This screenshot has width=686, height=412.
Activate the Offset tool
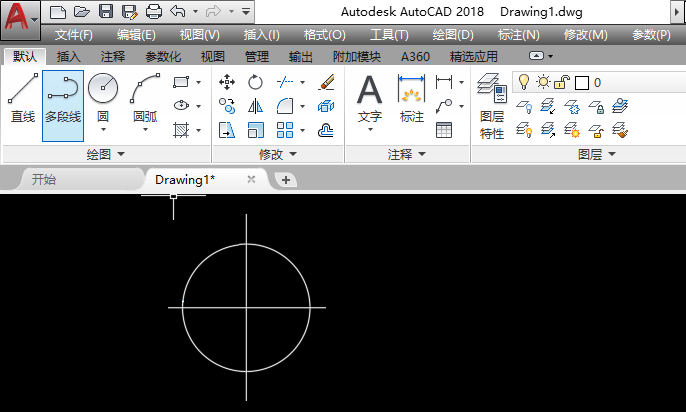326,130
